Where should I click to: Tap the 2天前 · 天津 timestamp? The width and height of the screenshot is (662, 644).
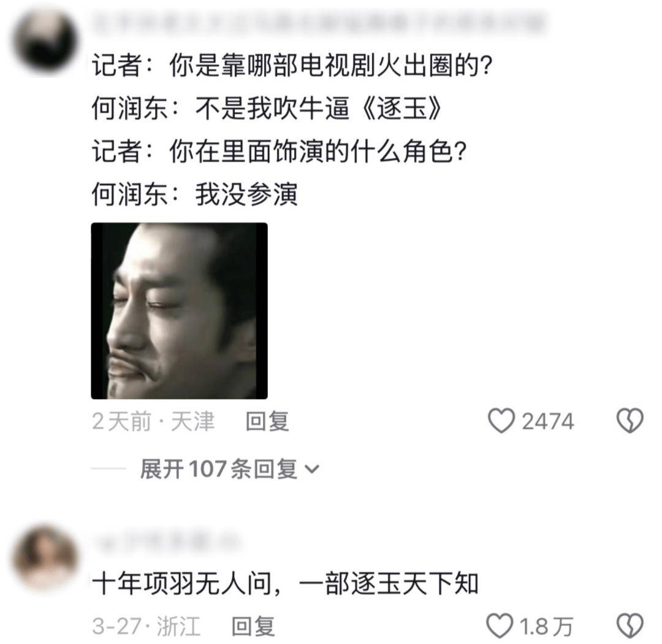pyautogui.click(x=153, y=421)
